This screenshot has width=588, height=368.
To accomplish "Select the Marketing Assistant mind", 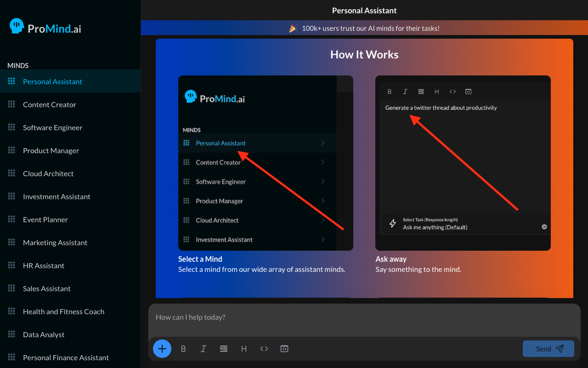I will coord(55,242).
